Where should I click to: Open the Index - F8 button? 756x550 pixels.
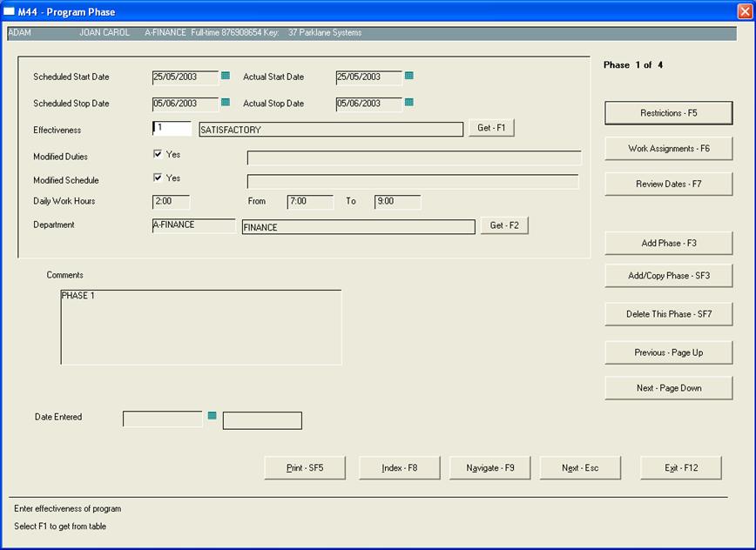(399, 468)
